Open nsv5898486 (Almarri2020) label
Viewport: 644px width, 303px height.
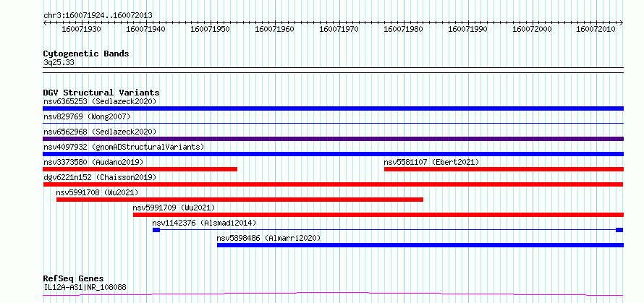pos(268,238)
